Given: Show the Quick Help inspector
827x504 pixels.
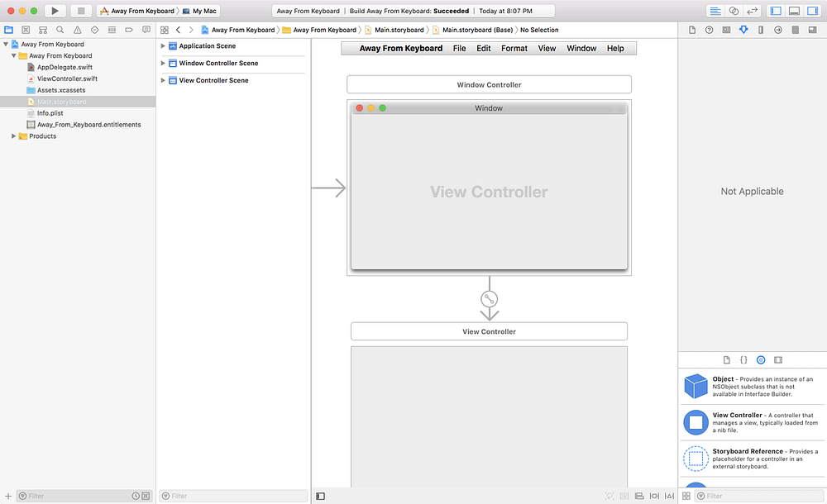Looking at the screenshot, I should [710, 30].
